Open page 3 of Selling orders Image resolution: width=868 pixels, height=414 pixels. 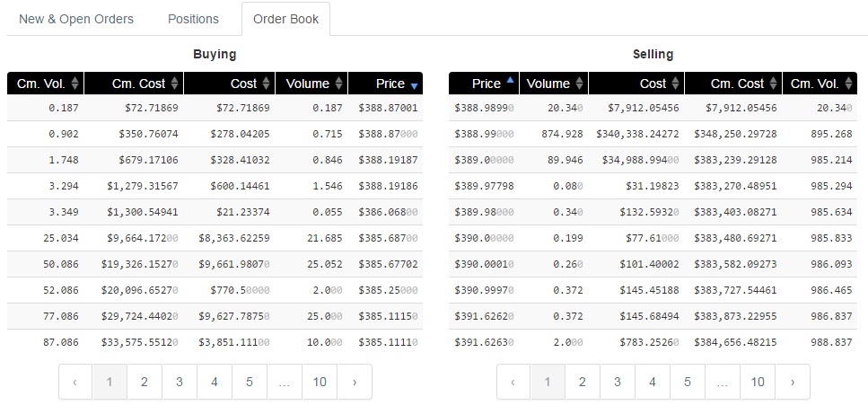click(x=617, y=382)
